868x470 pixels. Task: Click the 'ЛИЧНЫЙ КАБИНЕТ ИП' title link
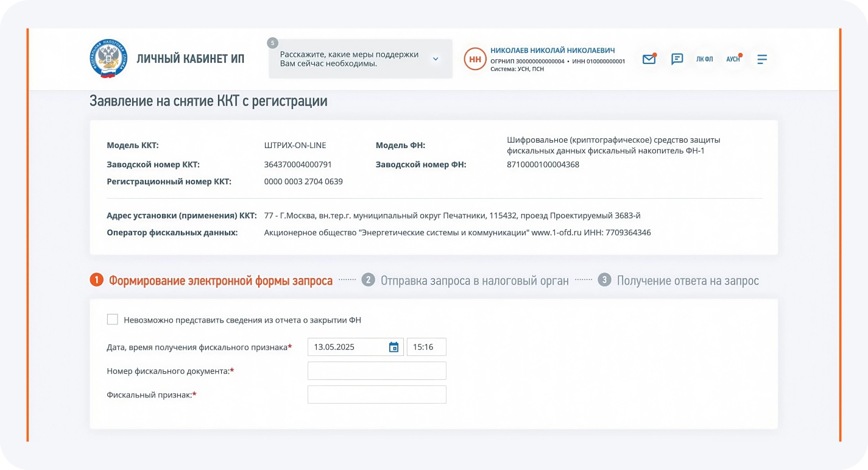[x=190, y=59]
